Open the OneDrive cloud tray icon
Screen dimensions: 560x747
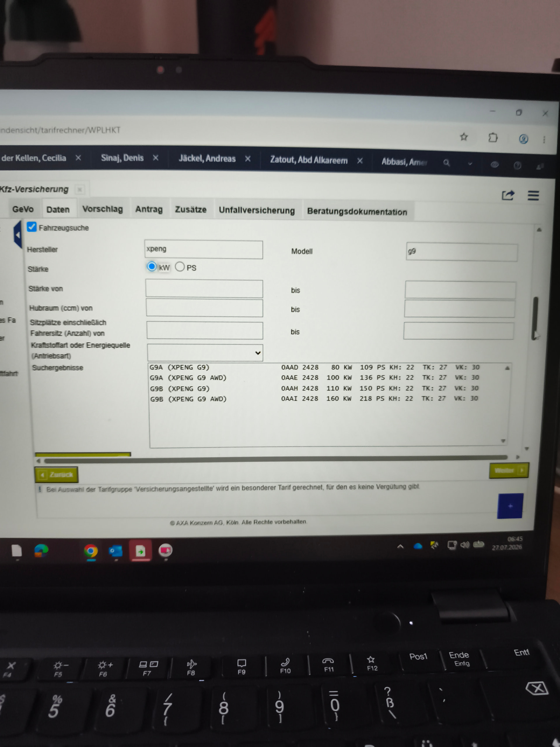coord(418,546)
